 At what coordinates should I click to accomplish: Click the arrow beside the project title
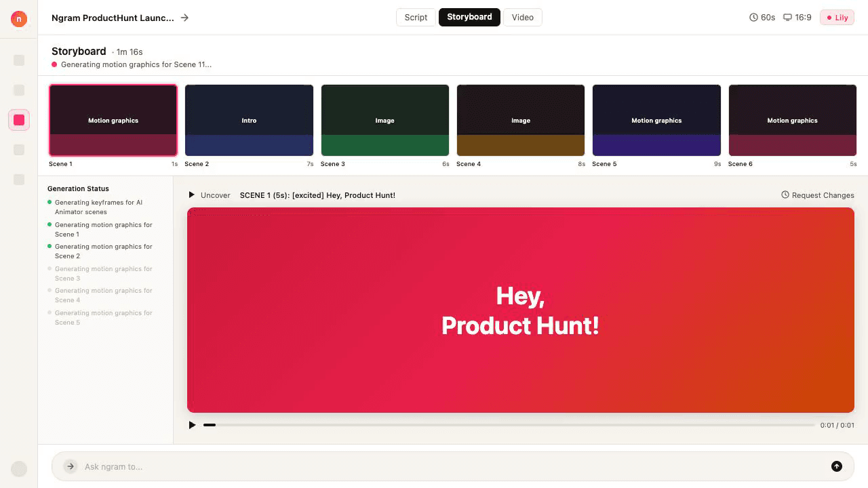[x=184, y=18]
